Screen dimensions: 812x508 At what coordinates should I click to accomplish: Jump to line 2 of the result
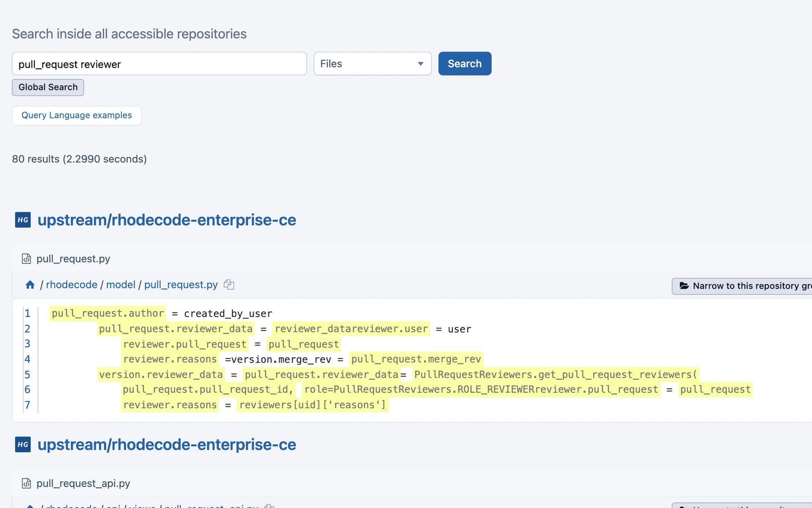(28, 329)
